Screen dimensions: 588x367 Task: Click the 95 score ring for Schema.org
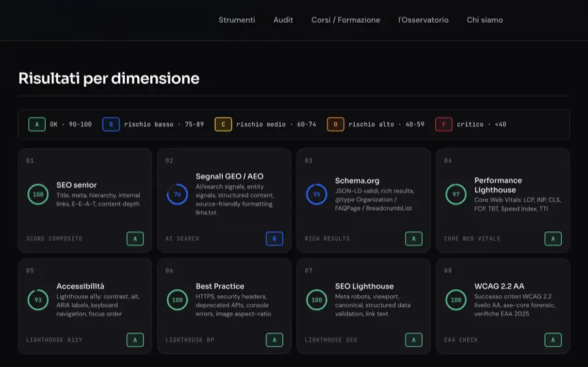316,194
